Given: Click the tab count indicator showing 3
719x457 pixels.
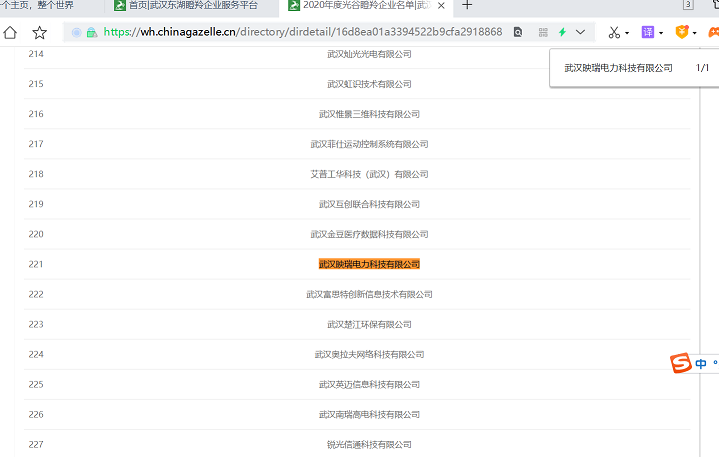Looking at the screenshot, I should 688,5.
